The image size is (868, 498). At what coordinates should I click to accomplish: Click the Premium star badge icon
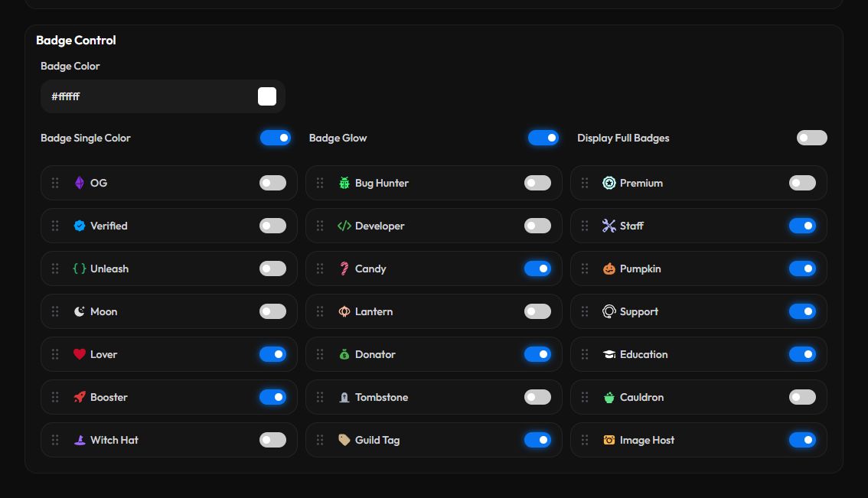pos(609,183)
